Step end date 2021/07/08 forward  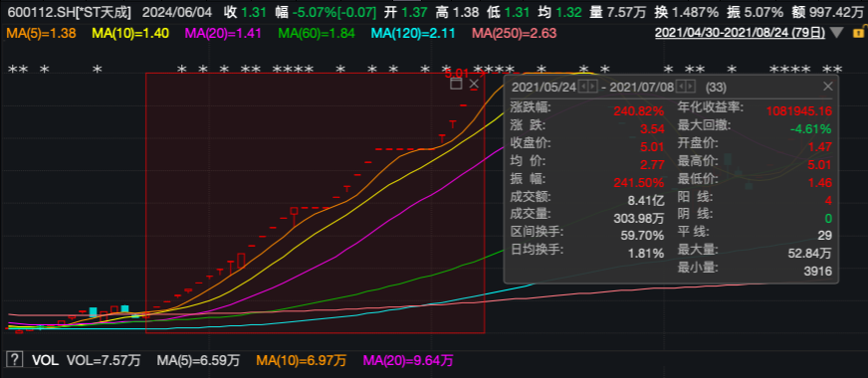690,87
